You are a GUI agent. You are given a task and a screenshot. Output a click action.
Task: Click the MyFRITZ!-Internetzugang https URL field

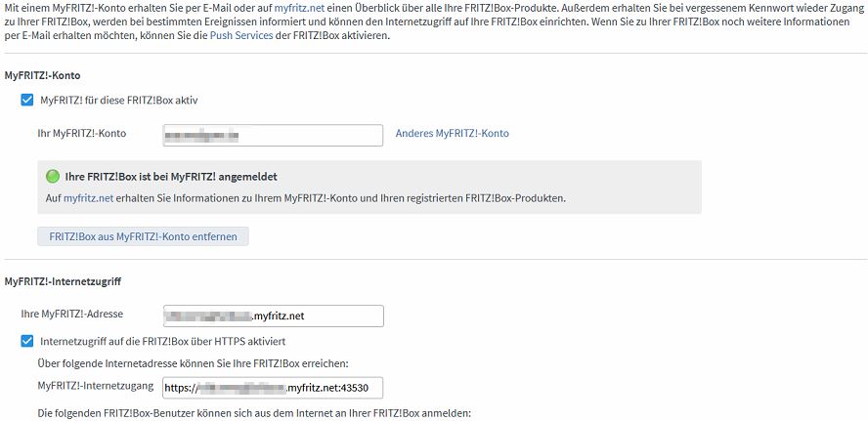point(273,389)
